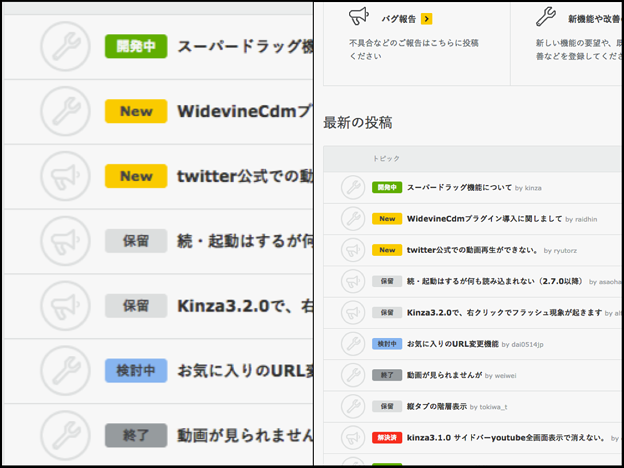Open topic twitter公式での動画再生ができない。

coord(473,250)
